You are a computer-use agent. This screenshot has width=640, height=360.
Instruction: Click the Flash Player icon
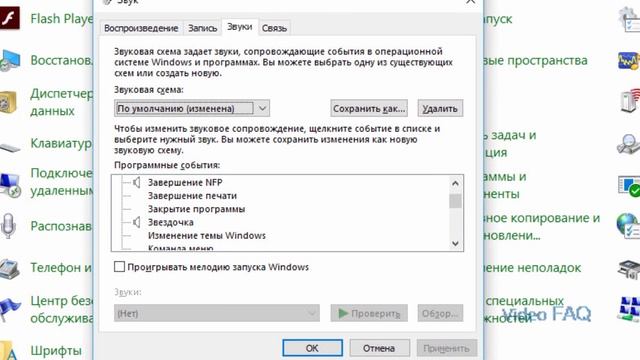(x=9, y=18)
